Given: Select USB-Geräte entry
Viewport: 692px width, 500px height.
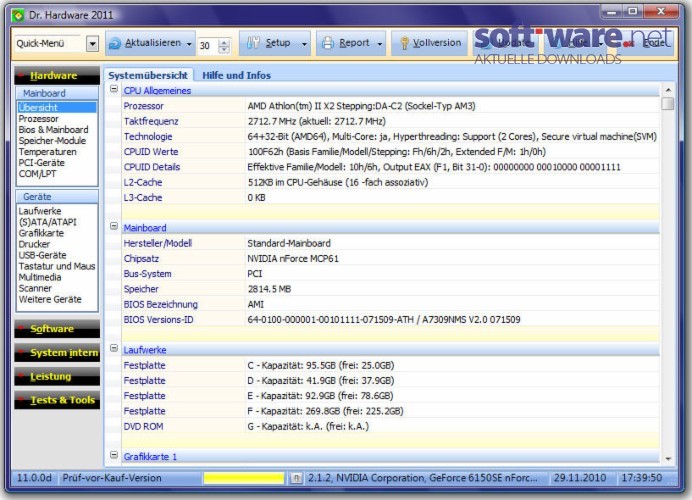Looking at the screenshot, I should [x=42, y=255].
